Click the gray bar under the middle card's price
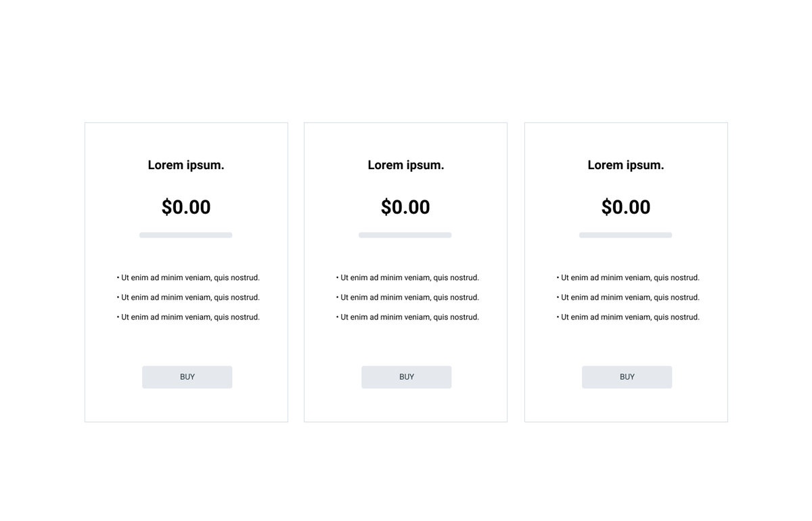Viewport: 812px width, 521px height. tap(405, 235)
